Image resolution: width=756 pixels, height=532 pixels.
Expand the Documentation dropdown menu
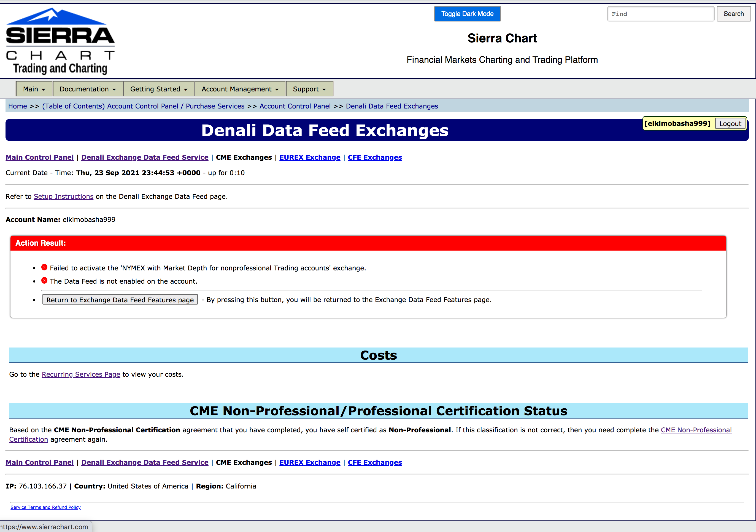point(88,89)
